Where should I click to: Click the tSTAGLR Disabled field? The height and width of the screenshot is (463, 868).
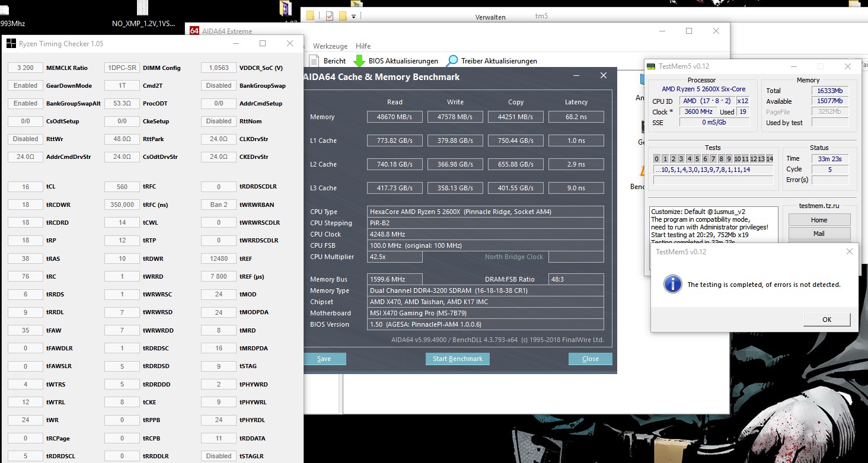pos(218,456)
